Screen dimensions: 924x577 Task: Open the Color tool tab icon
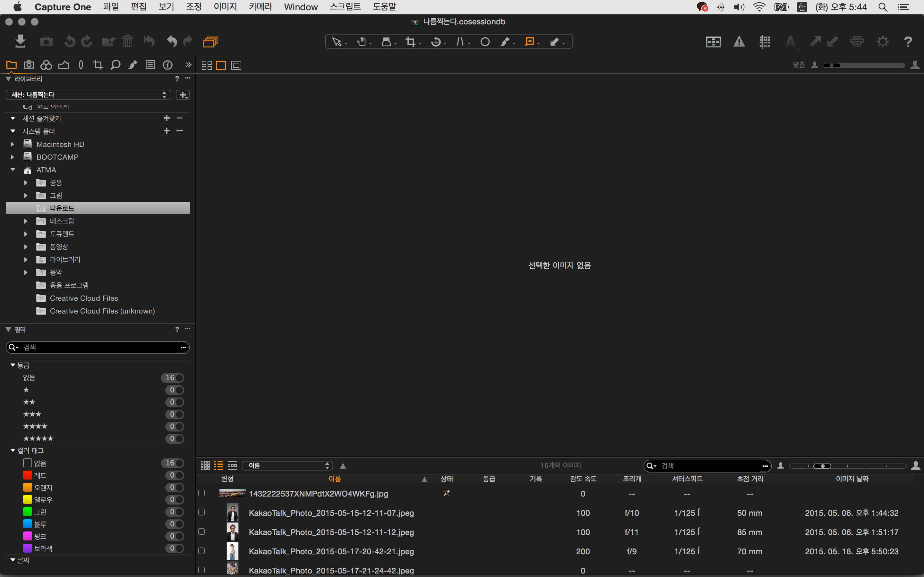click(46, 65)
